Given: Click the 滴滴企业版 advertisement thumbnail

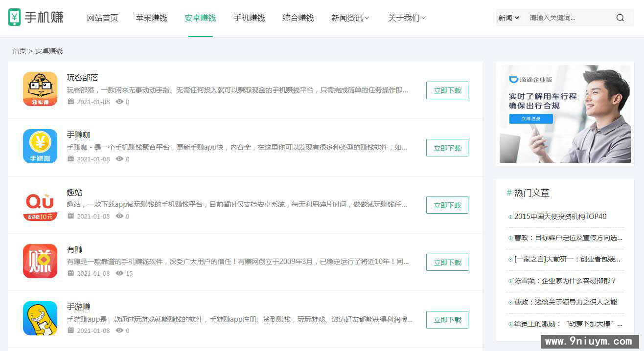Looking at the screenshot, I should tap(565, 113).
